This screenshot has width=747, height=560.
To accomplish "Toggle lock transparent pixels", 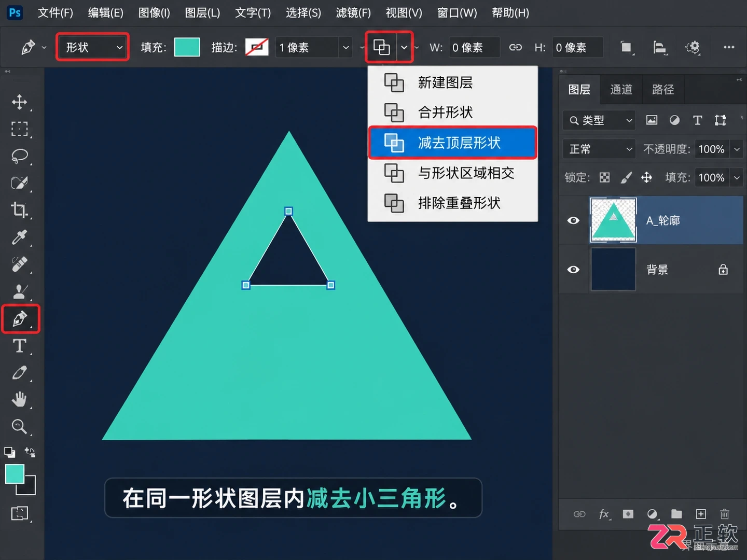I will pos(605,178).
